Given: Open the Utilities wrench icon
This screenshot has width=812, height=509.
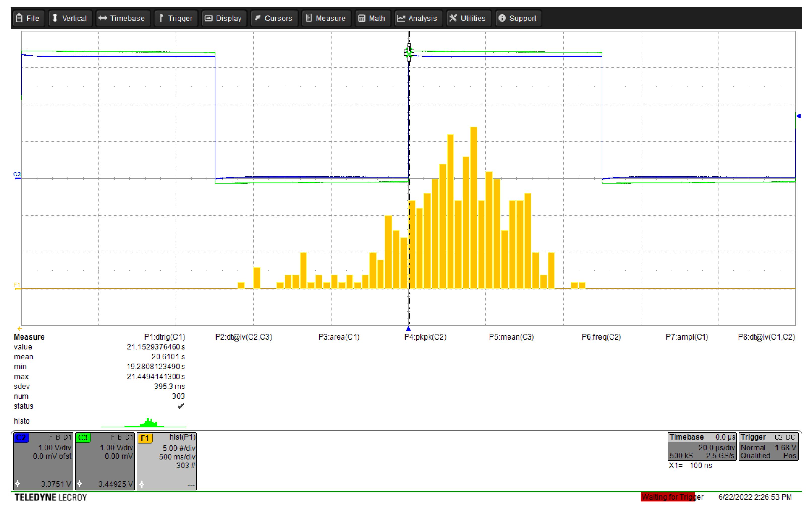Looking at the screenshot, I should point(453,18).
